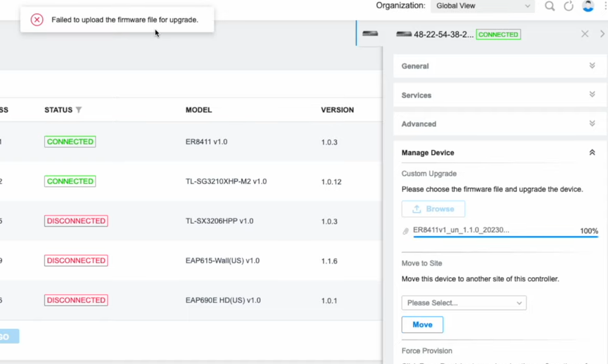
Task: Expand the General section
Action: (499, 66)
